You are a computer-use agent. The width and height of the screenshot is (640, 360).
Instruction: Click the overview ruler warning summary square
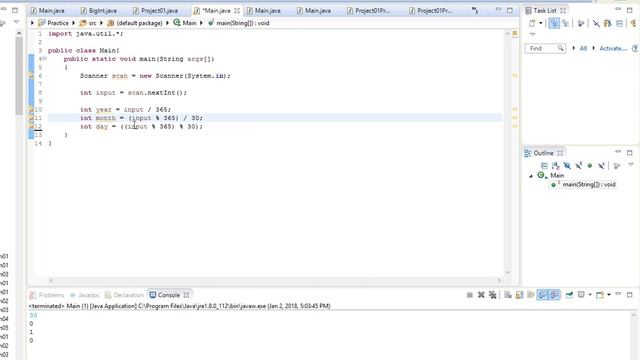click(x=515, y=33)
